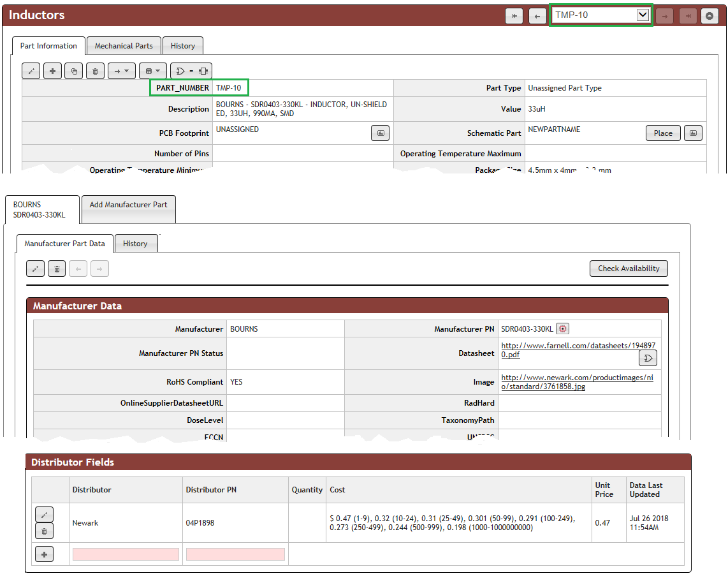This screenshot has height=583, width=728.
Task: Go to the previous part record
Action: coord(537,16)
